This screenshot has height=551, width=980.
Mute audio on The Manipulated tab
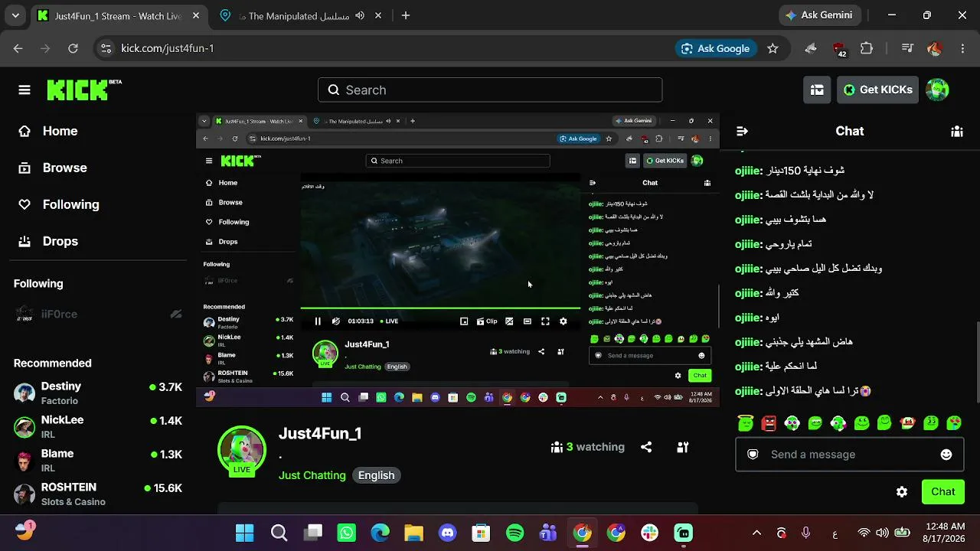pyautogui.click(x=360, y=15)
